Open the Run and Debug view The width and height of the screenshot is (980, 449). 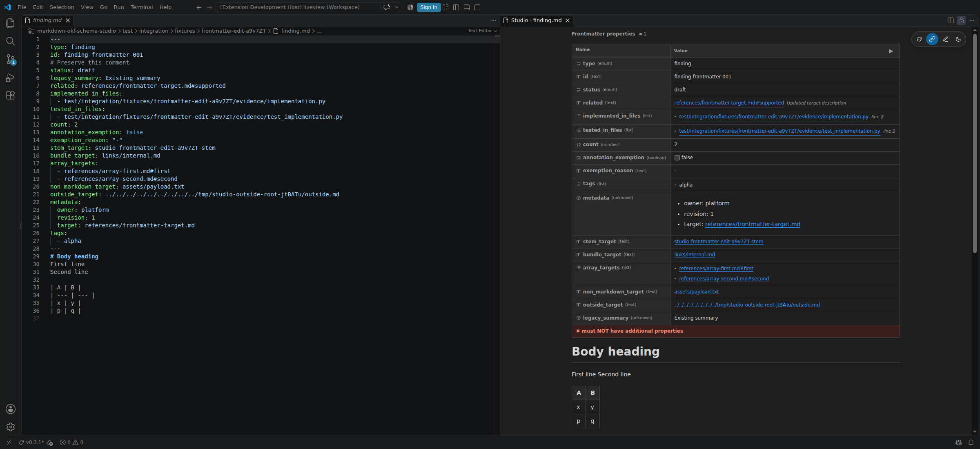11,77
